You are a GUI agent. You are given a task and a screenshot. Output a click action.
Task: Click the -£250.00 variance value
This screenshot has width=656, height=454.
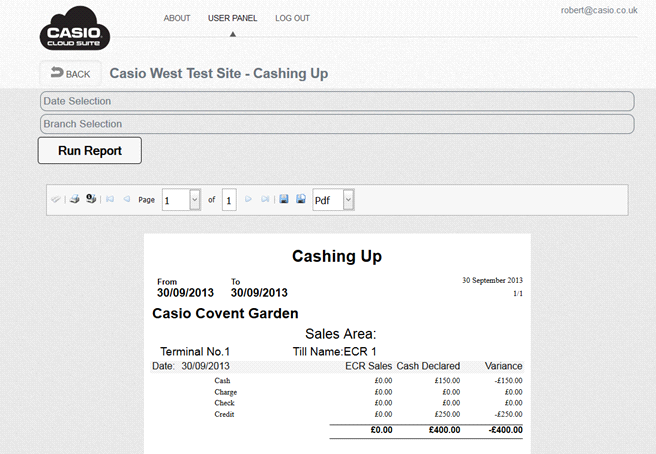[x=508, y=414]
